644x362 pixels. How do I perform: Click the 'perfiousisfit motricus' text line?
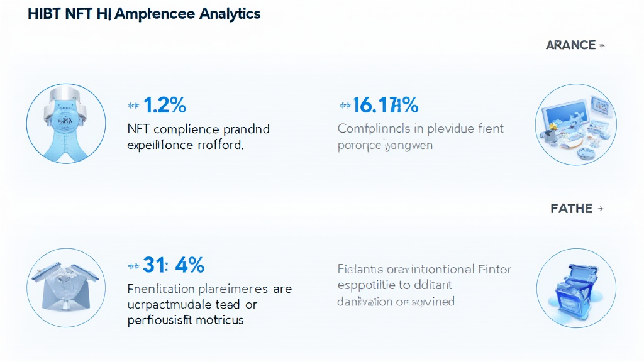pos(186,319)
